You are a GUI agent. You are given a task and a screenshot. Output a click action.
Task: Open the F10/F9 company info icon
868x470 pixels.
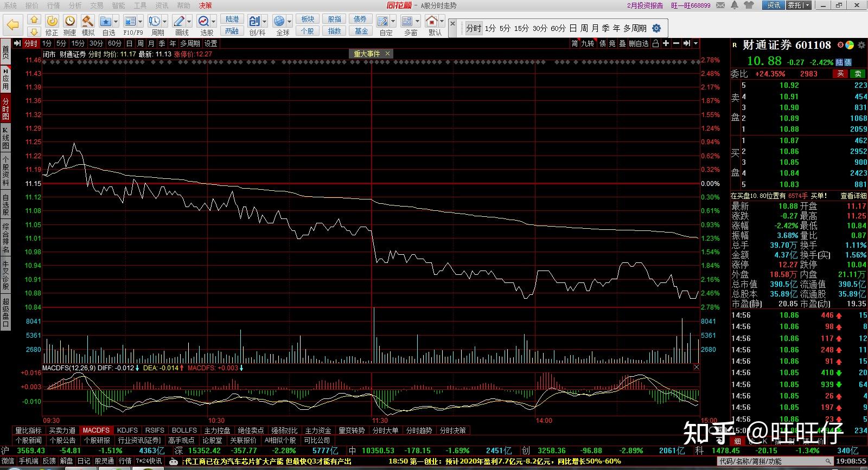[x=130, y=21]
